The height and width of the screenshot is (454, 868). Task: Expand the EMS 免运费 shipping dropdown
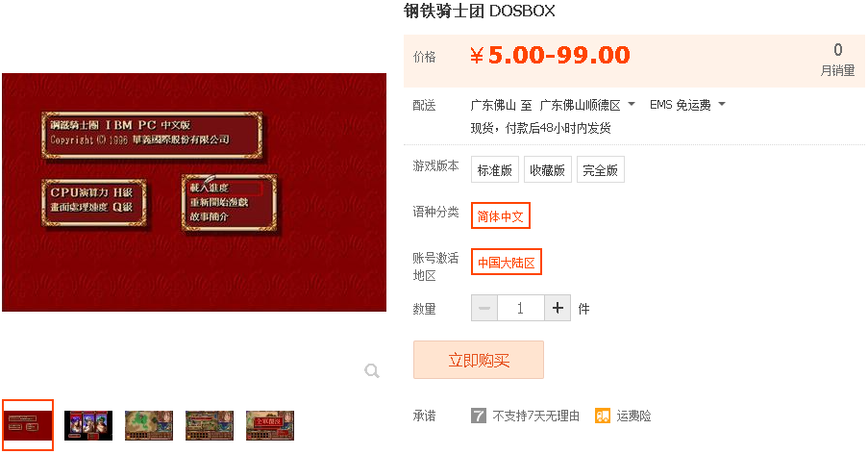pos(687,105)
